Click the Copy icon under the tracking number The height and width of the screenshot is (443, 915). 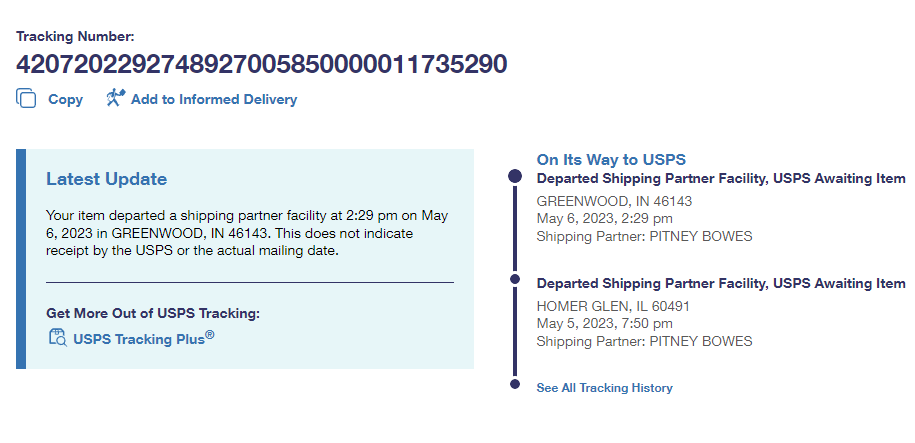click(26, 99)
